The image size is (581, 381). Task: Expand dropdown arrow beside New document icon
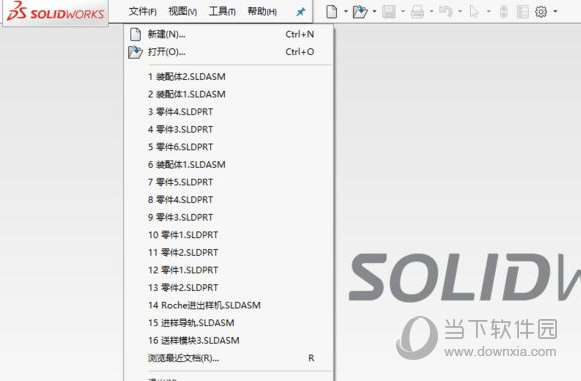346,11
